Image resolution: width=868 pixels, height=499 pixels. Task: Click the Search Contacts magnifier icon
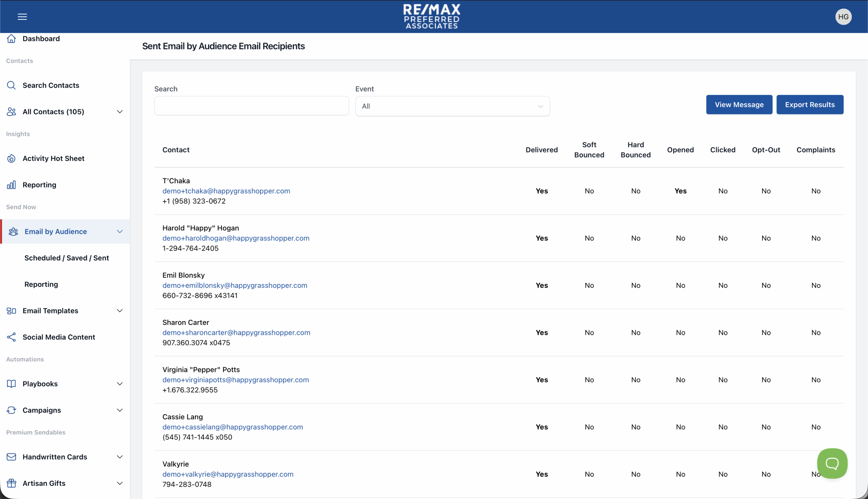pyautogui.click(x=11, y=85)
